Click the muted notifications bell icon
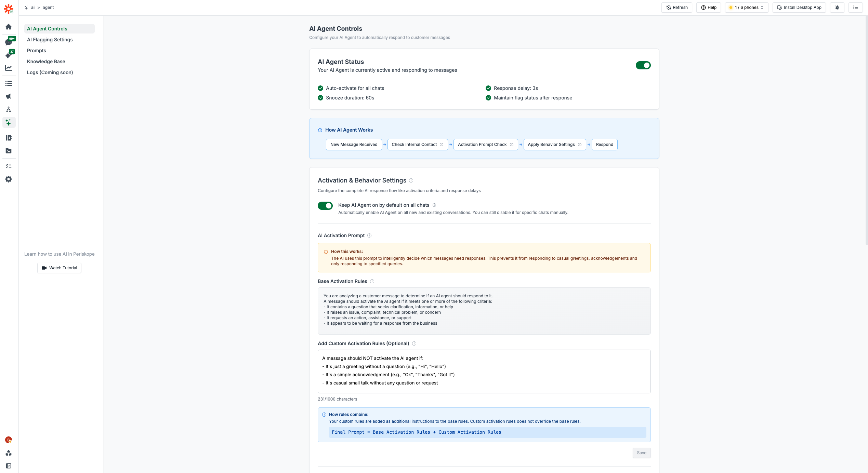Screen dimensions: 868x473 pyautogui.click(x=837, y=8)
